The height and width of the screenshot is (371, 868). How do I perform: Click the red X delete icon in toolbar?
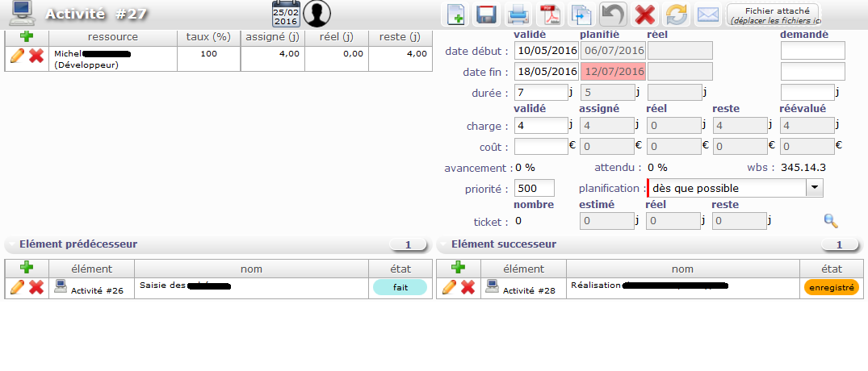coord(644,15)
